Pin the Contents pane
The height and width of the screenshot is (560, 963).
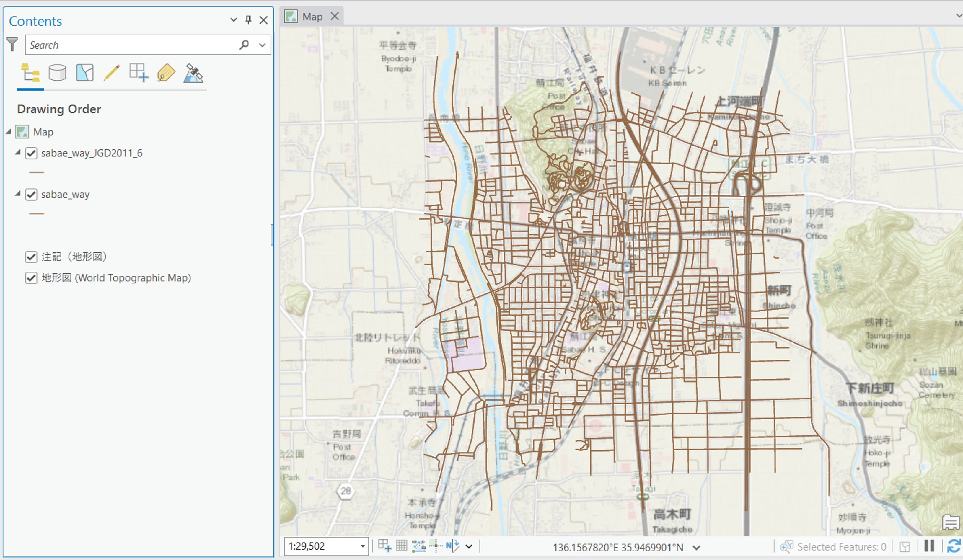pyautogui.click(x=248, y=20)
